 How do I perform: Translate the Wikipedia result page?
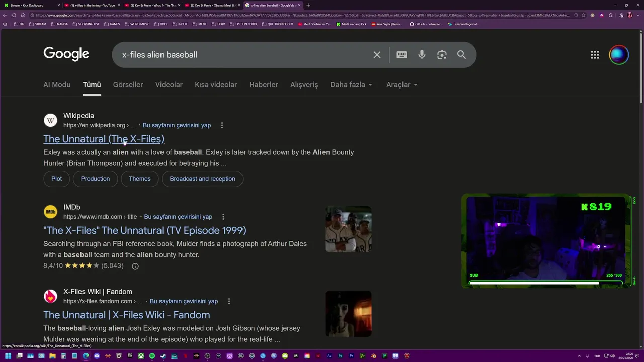[177, 125]
